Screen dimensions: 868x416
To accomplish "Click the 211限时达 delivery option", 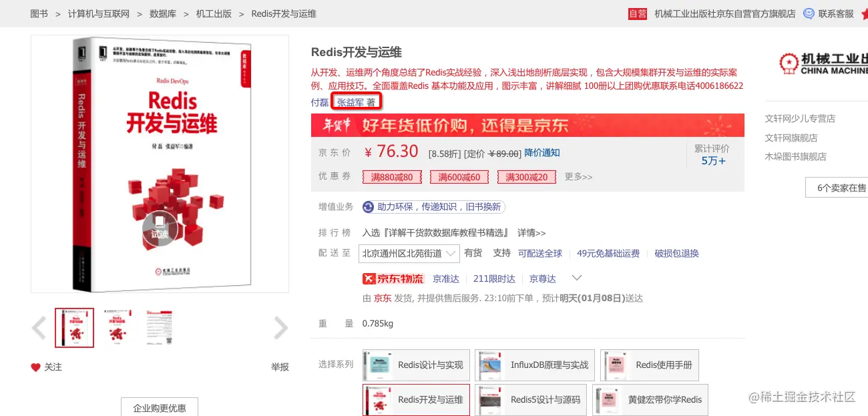I will click(x=494, y=278).
